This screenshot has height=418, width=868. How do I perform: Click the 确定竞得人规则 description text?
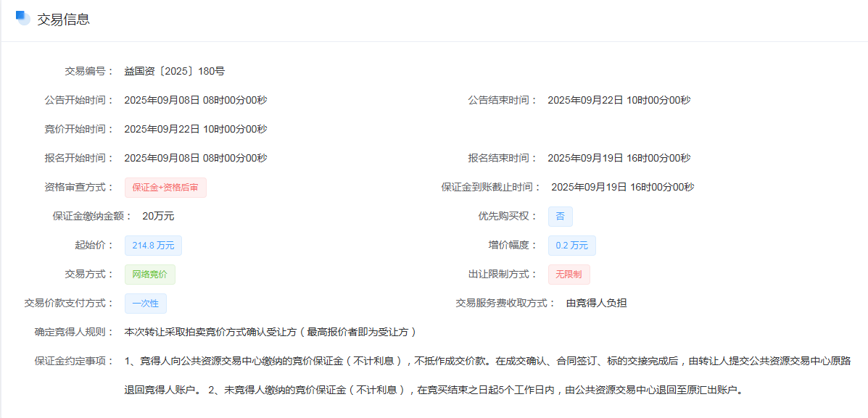coord(270,332)
